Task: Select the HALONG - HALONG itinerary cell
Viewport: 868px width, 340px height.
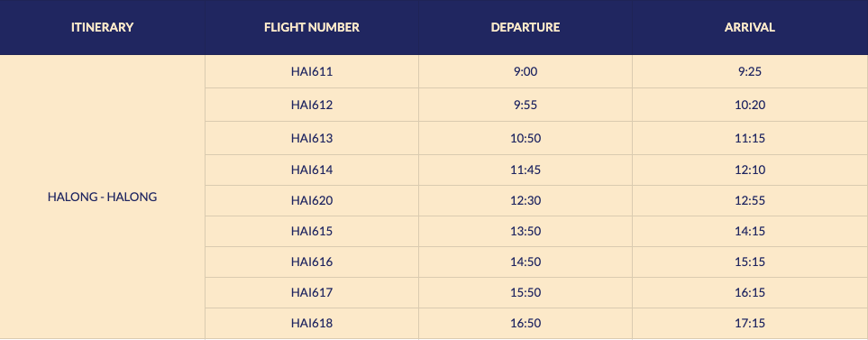Action: pos(103,197)
